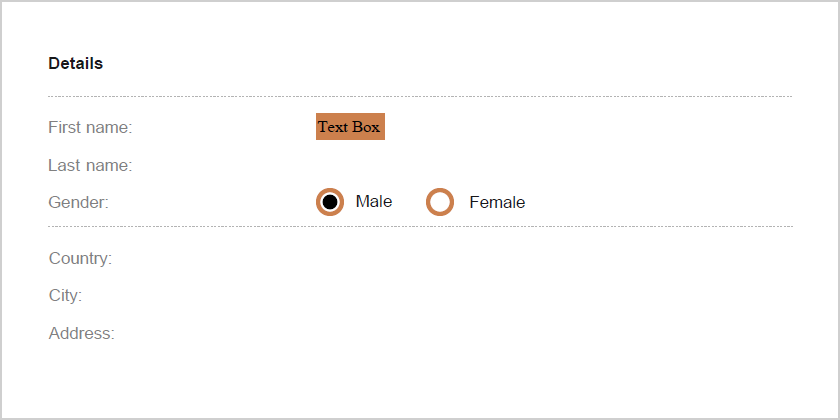Click the orange Text Box field
The width and height of the screenshot is (840, 420).
pyautogui.click(x=350, y=127)
